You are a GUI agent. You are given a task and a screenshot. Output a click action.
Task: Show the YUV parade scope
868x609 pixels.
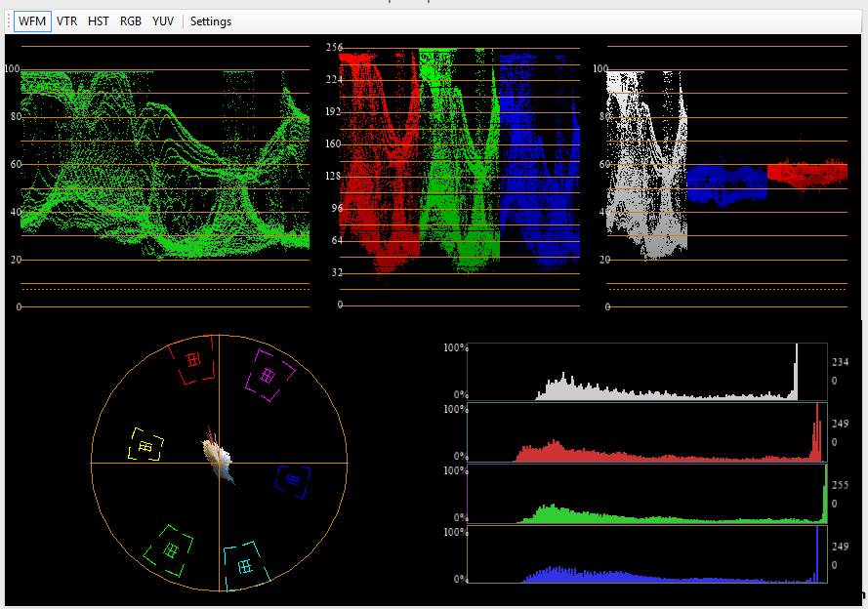click(x=163, y=20)
